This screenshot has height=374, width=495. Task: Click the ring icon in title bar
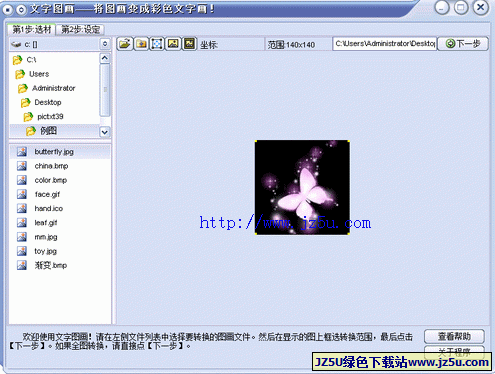coord(21,10)
